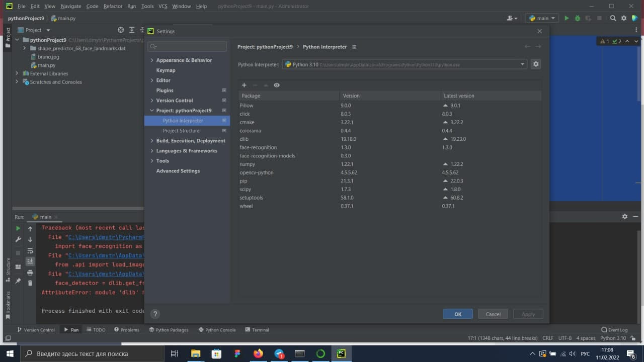Click the Settings help question mark

[x=155, y=314]
